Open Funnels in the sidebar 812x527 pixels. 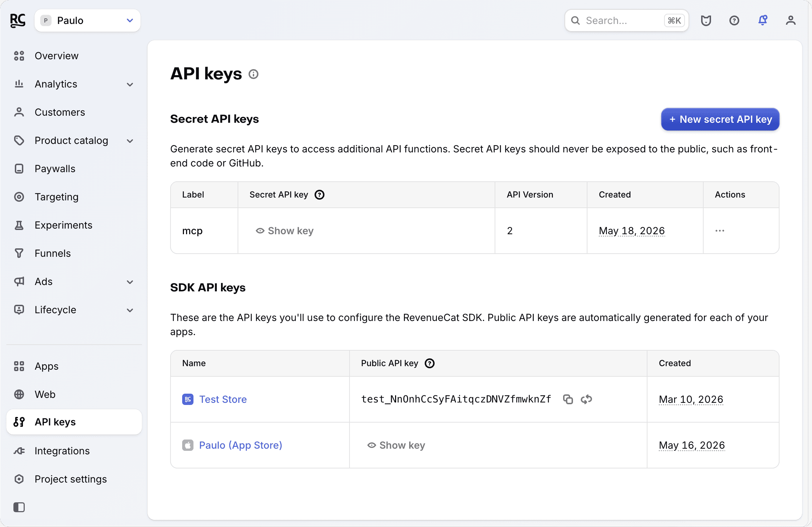pos(74,253)
